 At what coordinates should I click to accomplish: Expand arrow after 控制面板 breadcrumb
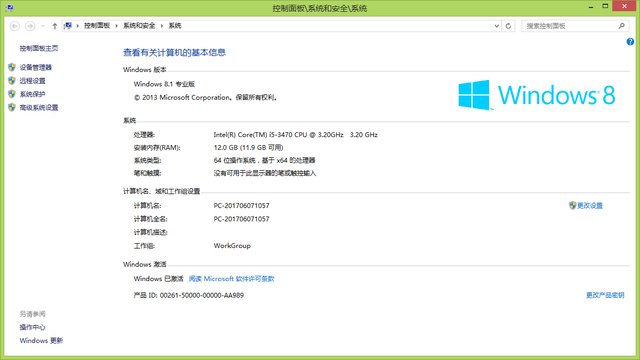(116, 26)
